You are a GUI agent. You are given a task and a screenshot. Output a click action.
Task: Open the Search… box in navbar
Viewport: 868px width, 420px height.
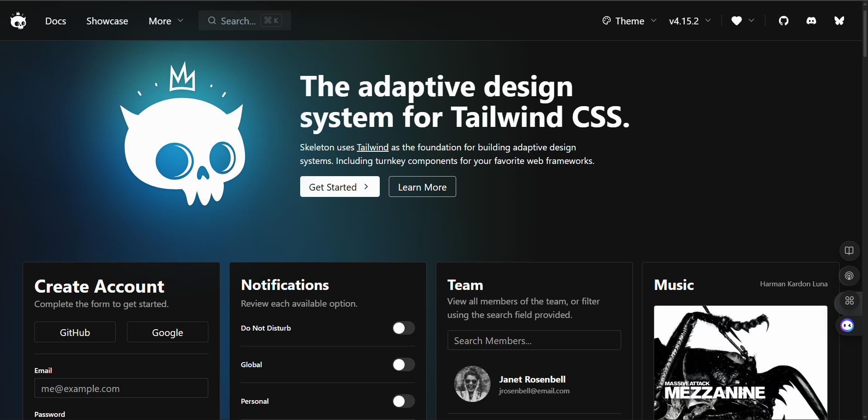(245, 21)
